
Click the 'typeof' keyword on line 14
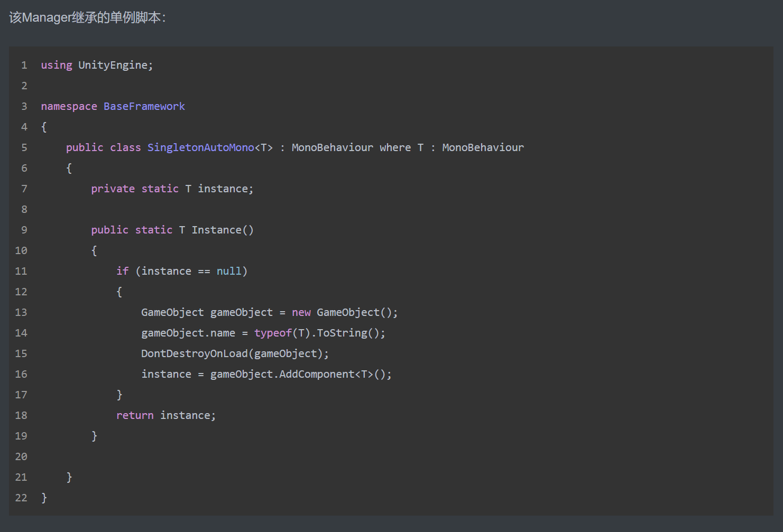[x=273, y=333]
